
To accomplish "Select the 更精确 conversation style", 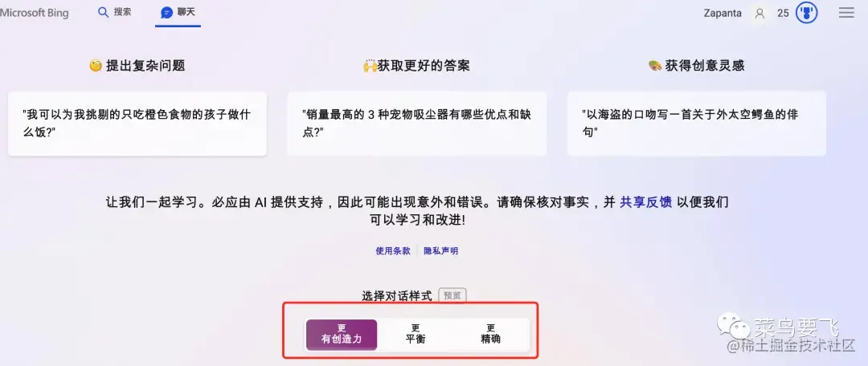I will coord(491,335).
